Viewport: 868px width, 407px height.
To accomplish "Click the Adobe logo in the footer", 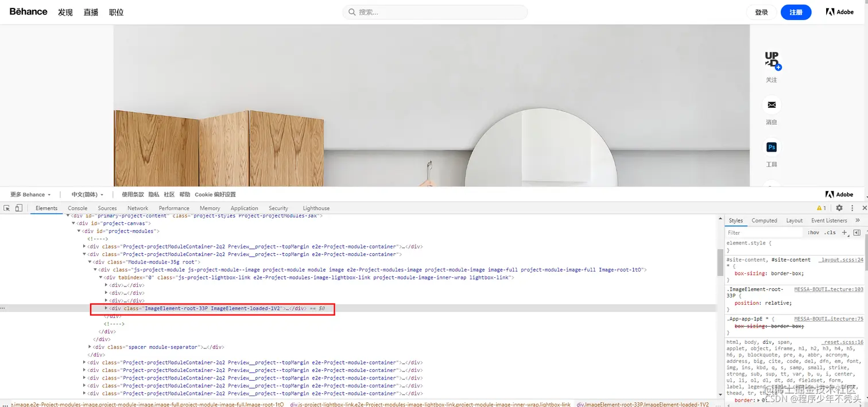I will (x=839, y=195).
